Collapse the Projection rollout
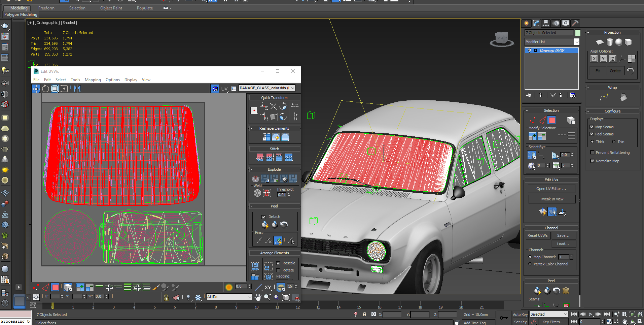 (588, 32)
